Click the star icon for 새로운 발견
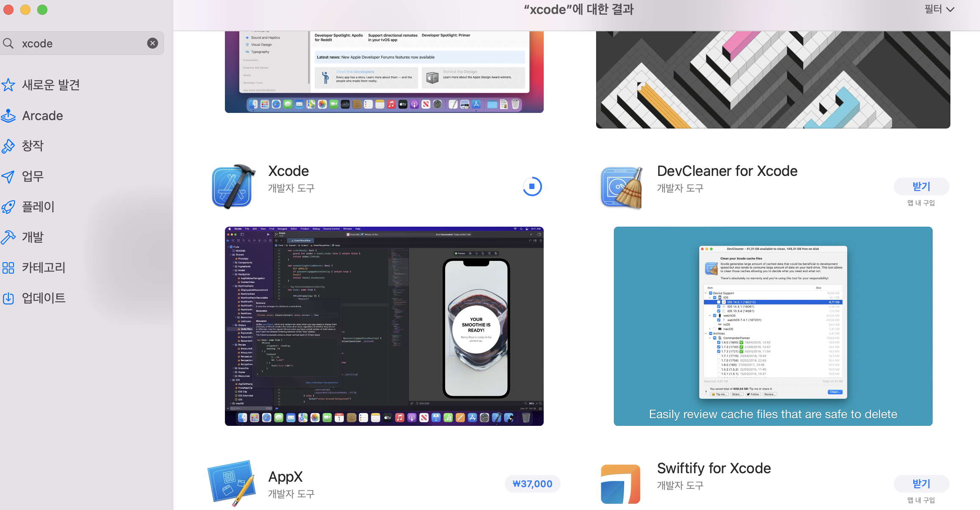Screen dimensions: 980x510 8,85
